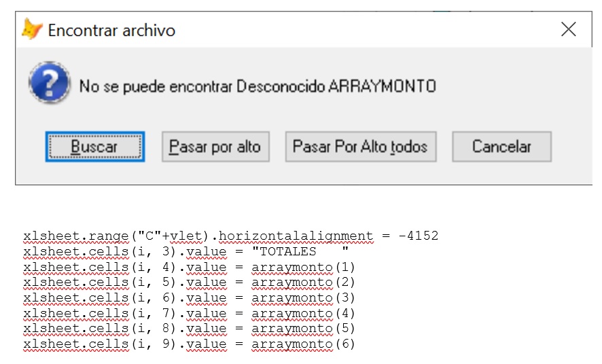
Task: Click the Buscar button
Action: tap(94, 147)
